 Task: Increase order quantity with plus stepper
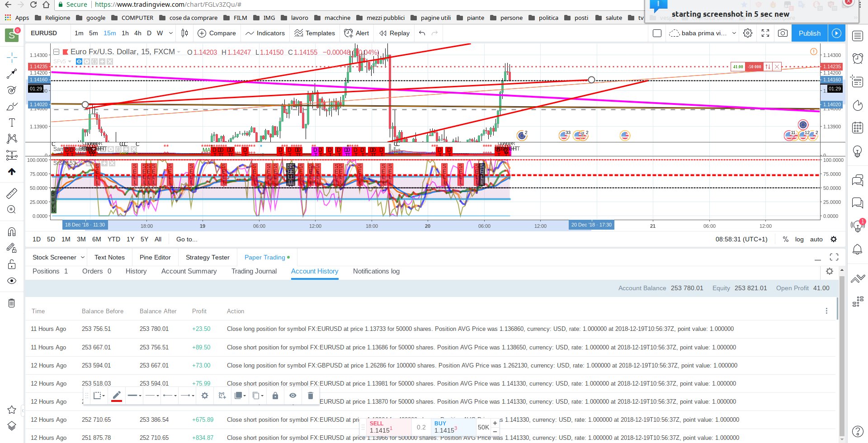tap(495, 423)
